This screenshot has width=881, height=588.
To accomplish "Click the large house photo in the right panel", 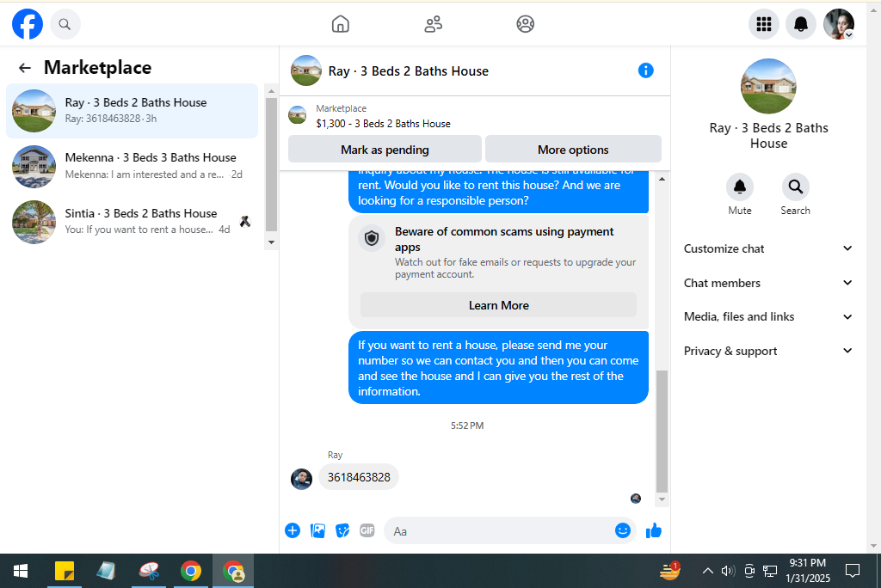I will point(768,87).
